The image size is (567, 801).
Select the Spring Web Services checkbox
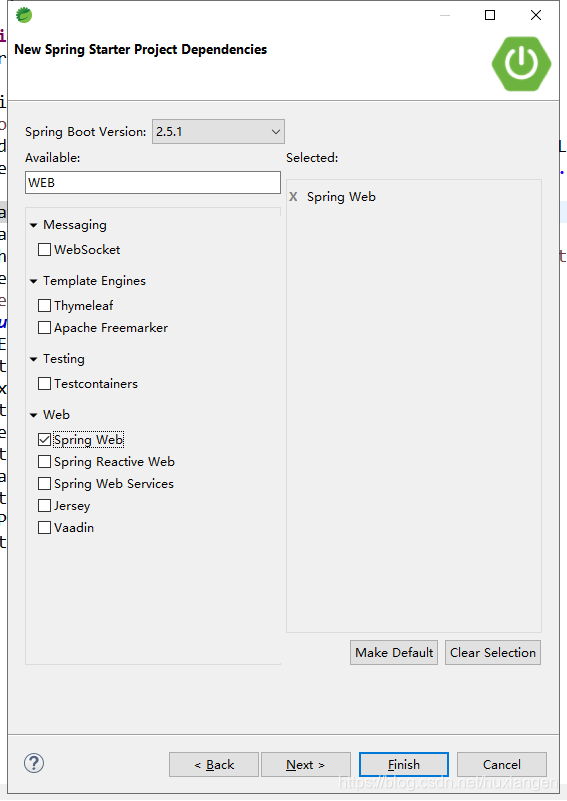[x=44, y=484]
